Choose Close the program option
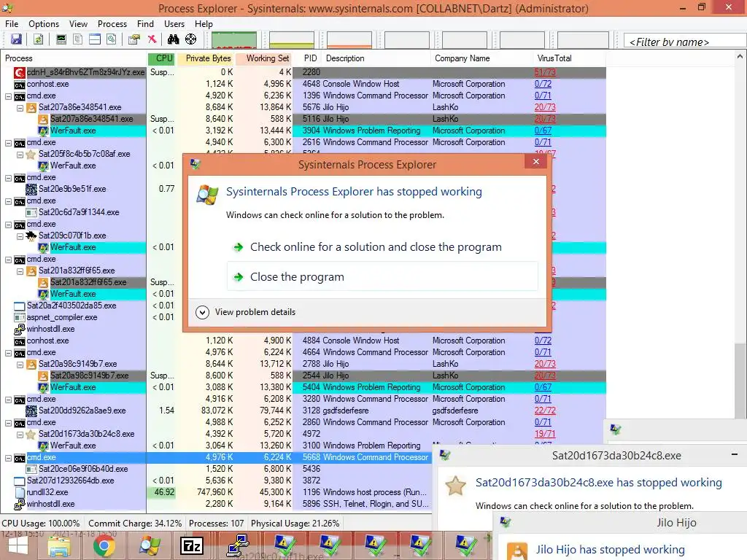The image size is (747, 560). 382,276
